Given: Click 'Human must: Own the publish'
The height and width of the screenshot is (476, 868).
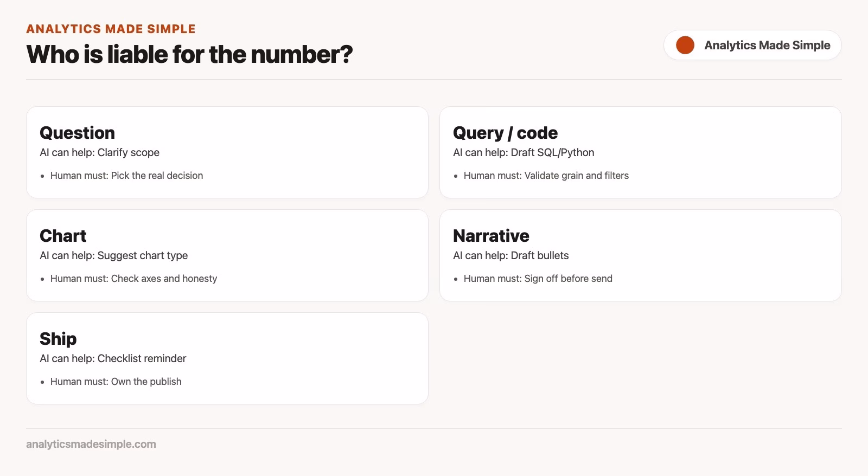Looking at the screenshot, I should (x=116, y=382).
